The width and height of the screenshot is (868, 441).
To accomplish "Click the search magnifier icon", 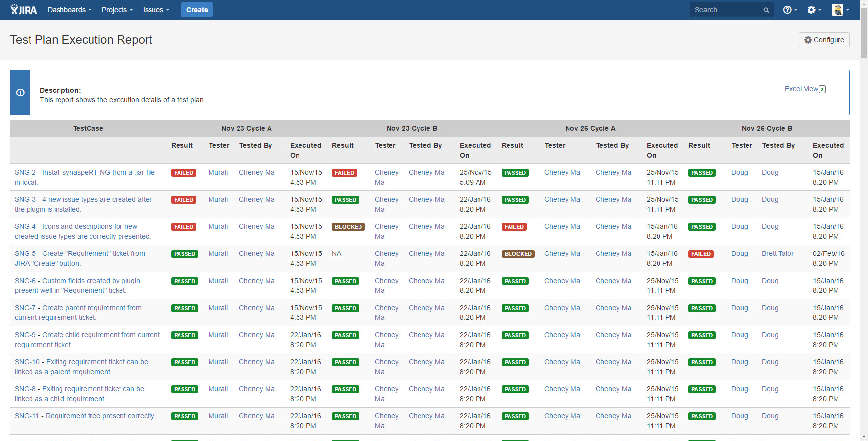I will point(766,10).
